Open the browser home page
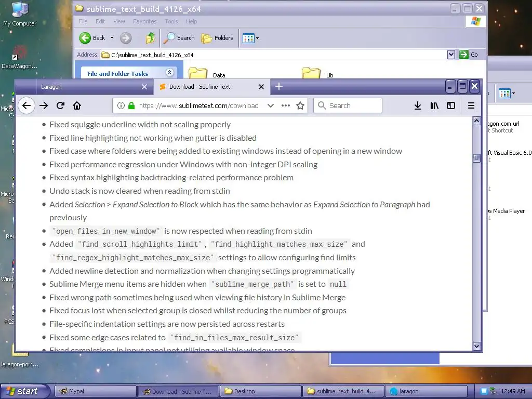This screenshot has height=399, width=532. [x=77, y=105]
